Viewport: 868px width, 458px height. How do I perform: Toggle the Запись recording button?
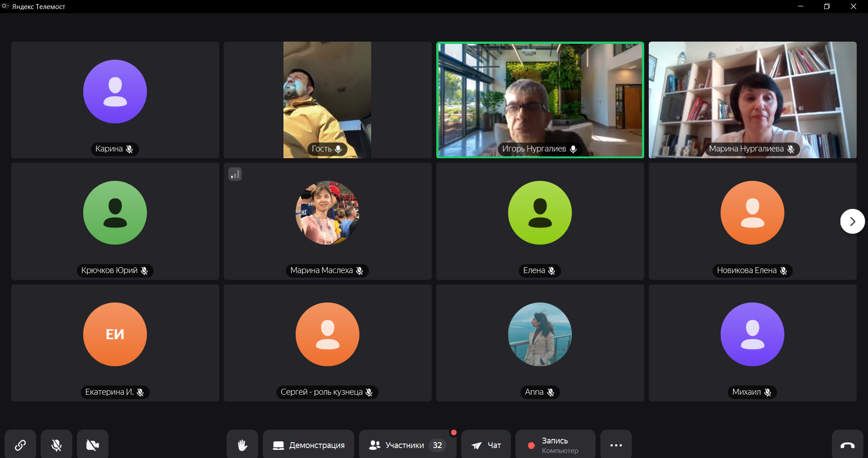[555, 445]
